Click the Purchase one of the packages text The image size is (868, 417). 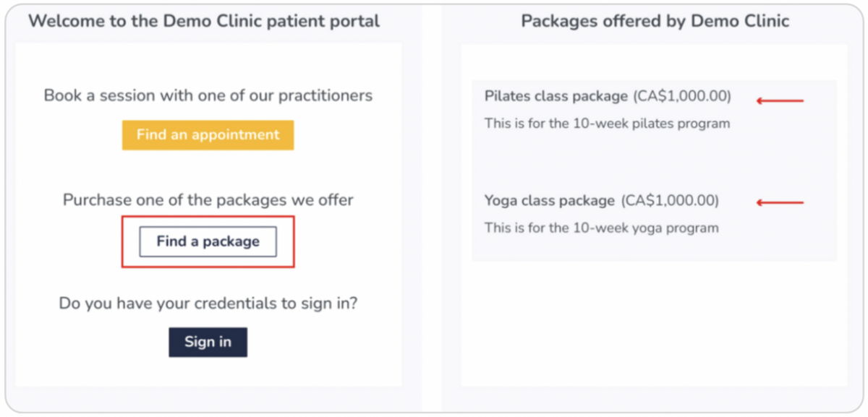click(208, 200)
